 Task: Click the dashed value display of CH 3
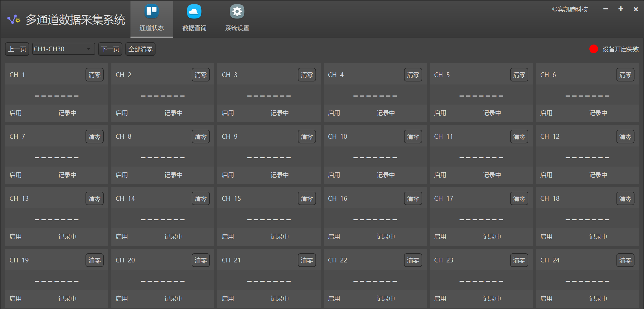(x=269, y=96)
